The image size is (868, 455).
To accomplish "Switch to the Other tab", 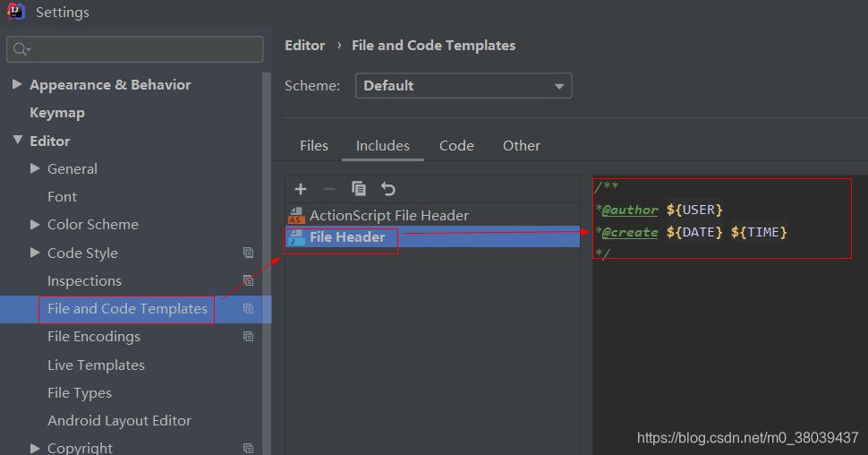I will click(522, 146).
